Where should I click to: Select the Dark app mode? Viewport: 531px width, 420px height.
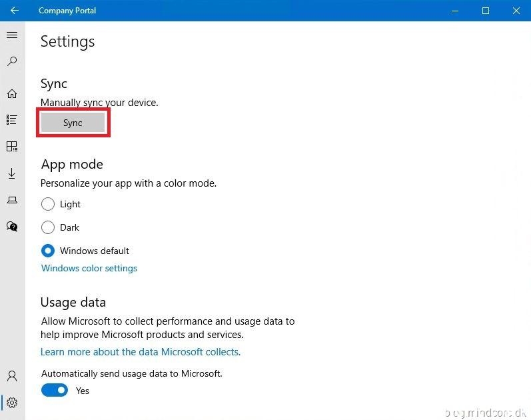coord(48,227)
